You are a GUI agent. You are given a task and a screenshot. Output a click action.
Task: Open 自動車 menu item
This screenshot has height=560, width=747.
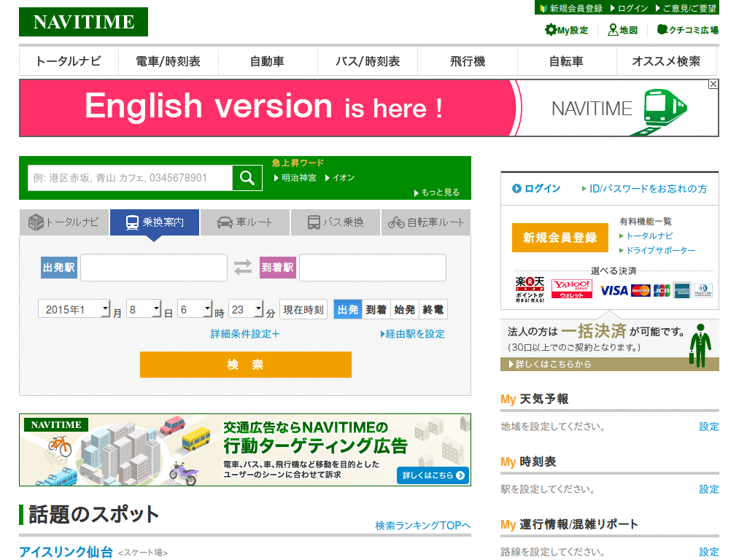(267, 61)
